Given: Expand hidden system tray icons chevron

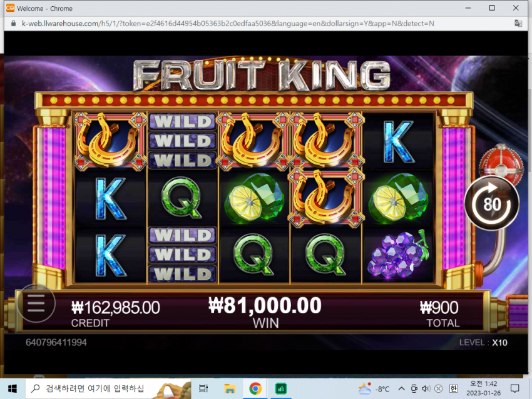Looking at the screenshot, I should click(x=401, y=388).
